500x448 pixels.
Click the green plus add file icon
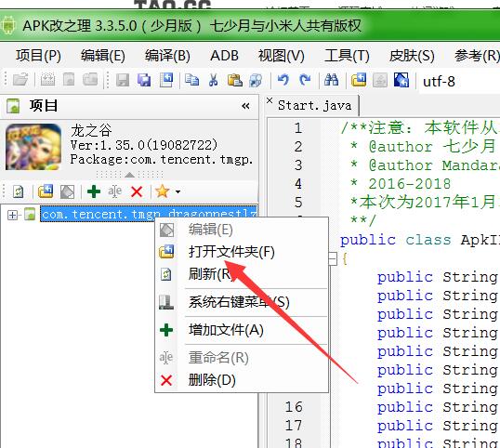(94, 191)
